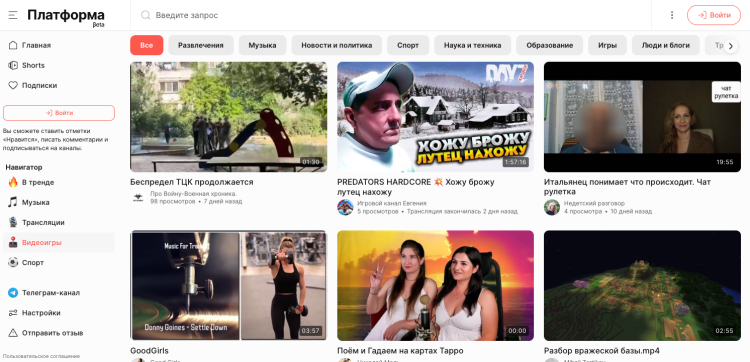Click the search magnifier icon
750x362 pixels.
point(145,15)
